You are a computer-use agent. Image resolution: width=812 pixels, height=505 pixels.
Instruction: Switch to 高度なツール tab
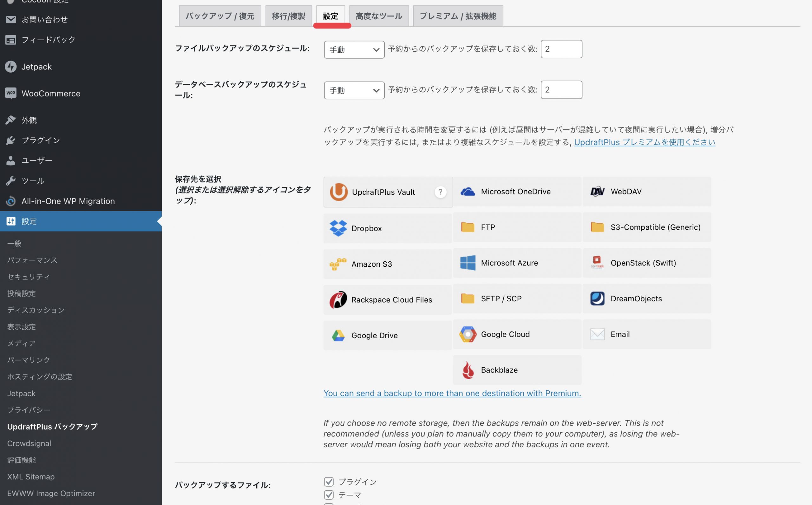coord(379,16)
